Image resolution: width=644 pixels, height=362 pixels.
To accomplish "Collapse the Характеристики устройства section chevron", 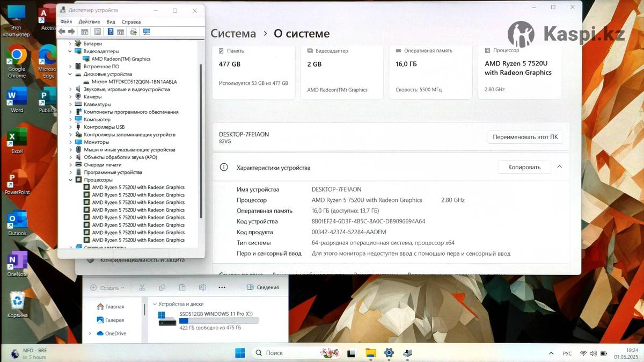I will (559, 167).
